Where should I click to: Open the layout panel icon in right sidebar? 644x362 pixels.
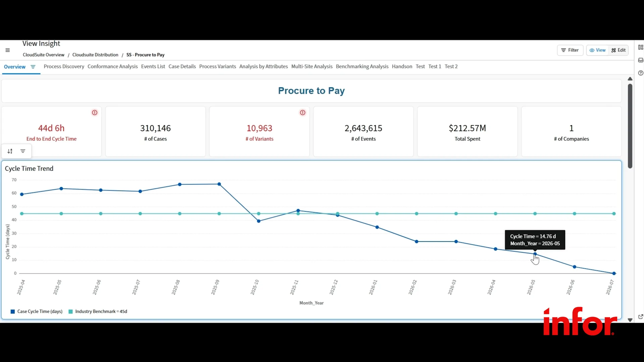pos(640,47)
